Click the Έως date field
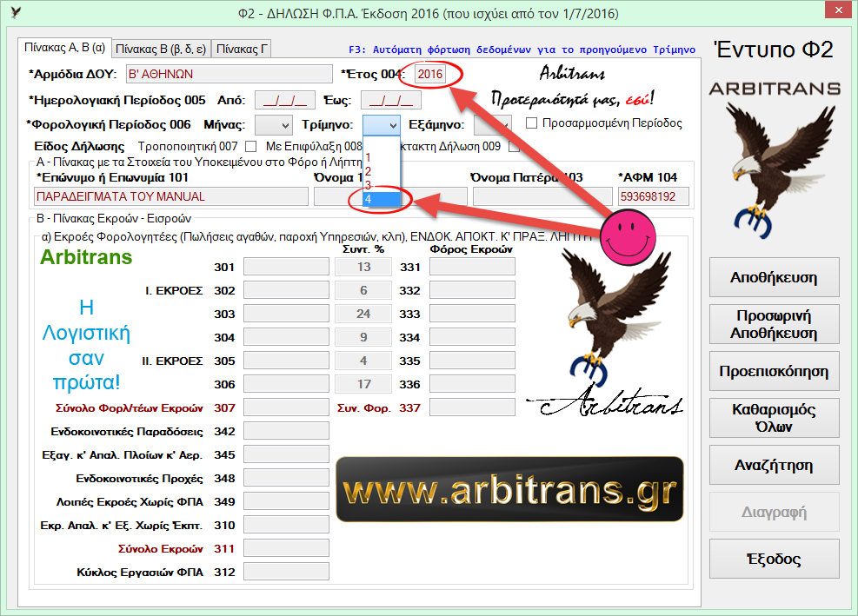The height and width of the screenshot is (616, 858). (x=392, y=100)
